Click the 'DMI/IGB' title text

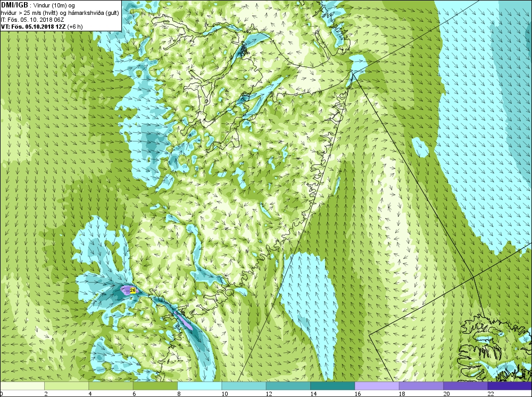pos(14,5)
